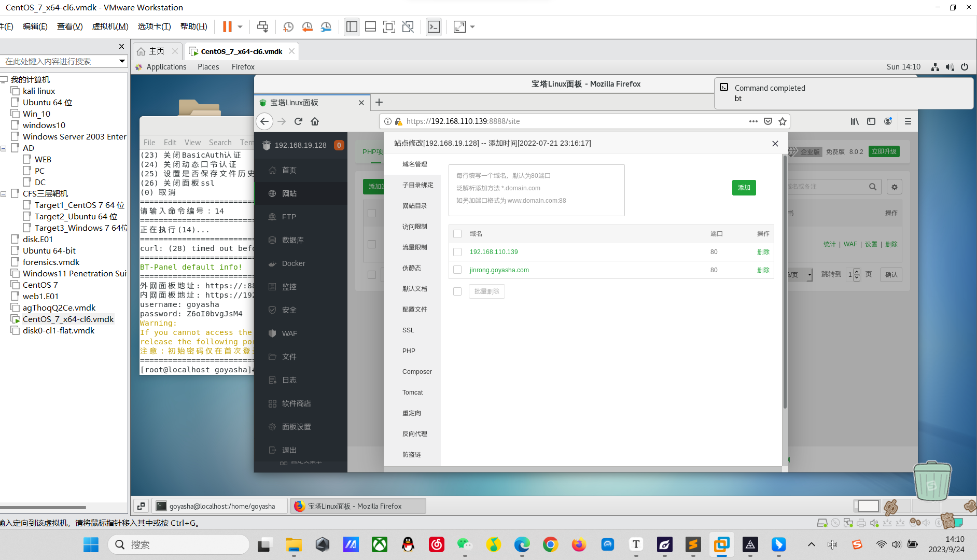Delete the jinrong.goyasha.com domain entry

[x=763, y=270]
